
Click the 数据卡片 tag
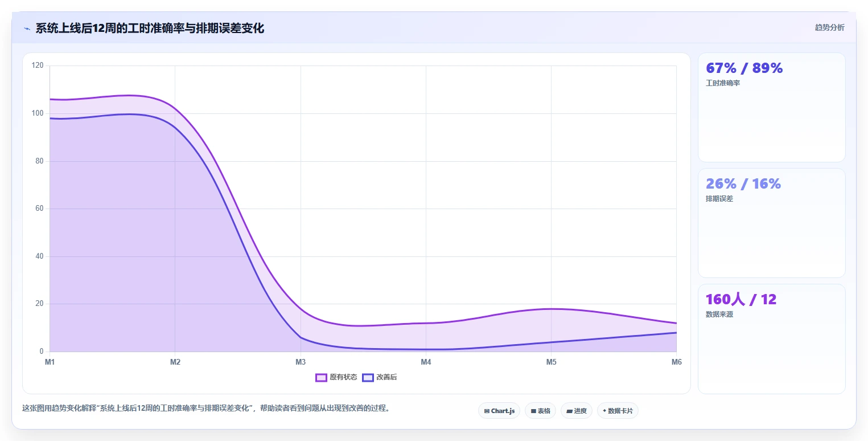point(618,411)
